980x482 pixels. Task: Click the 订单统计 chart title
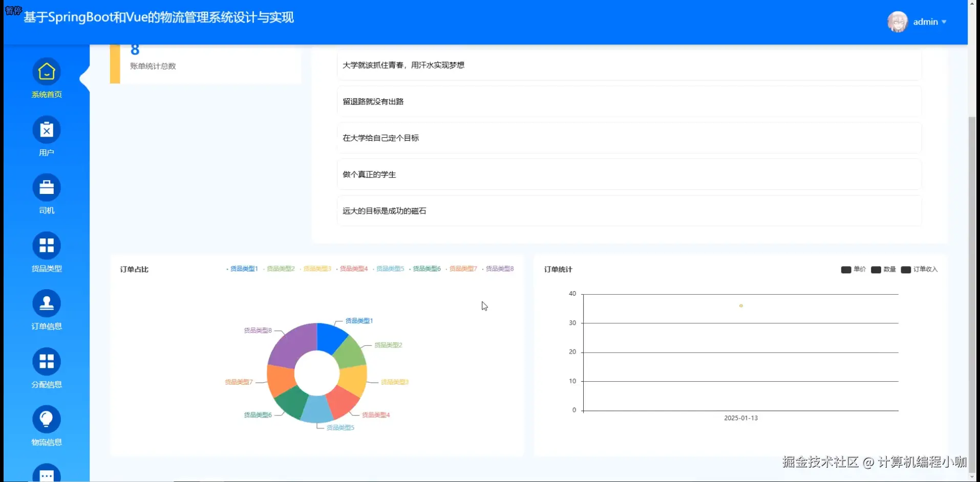[x=558, y=270]
